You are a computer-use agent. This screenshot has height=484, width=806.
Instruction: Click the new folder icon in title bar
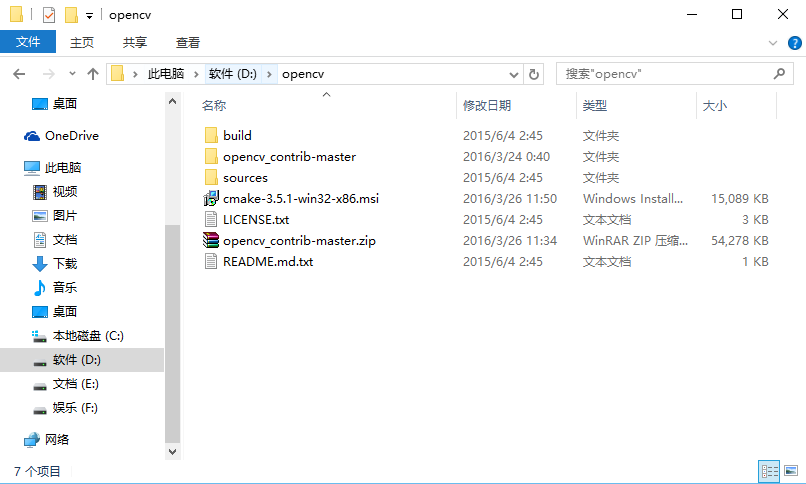[x=71, y=15]
